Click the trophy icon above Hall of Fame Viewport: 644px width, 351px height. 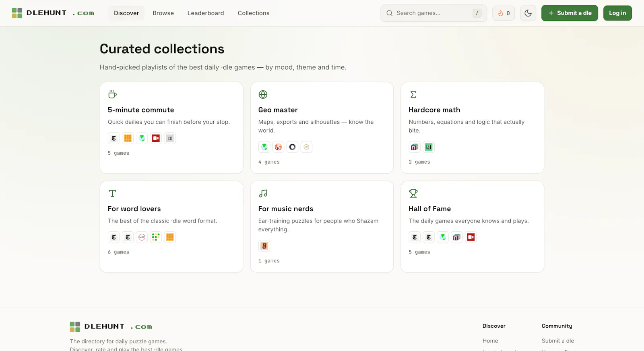(413, 193)
